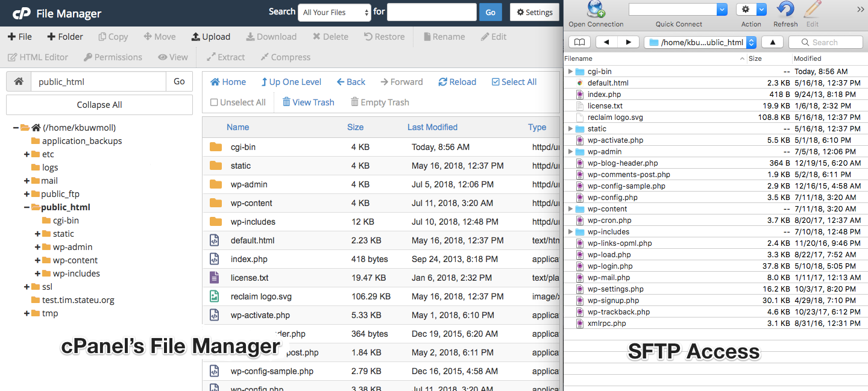Focus the search-for text field
Screen dimensions: 868x391
coord(432,12)
